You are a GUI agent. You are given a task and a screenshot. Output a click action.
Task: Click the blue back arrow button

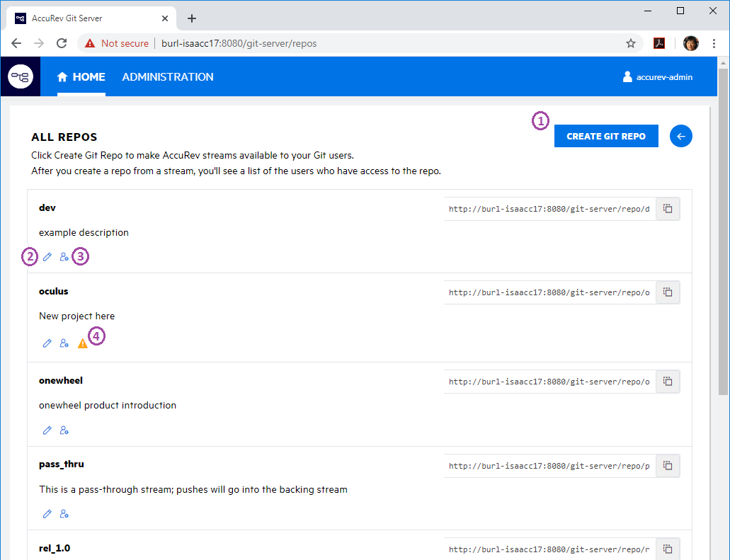[x=681, y=136]
